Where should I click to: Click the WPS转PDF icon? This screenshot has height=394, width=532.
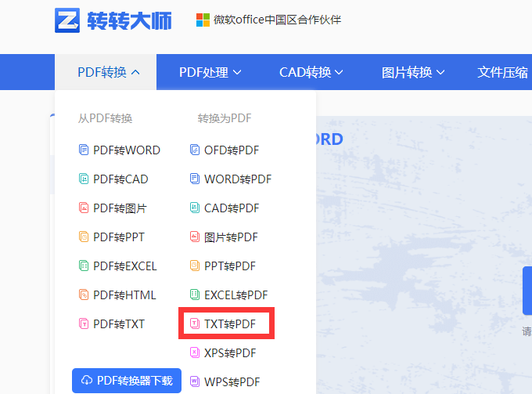(x=194, y=381)
